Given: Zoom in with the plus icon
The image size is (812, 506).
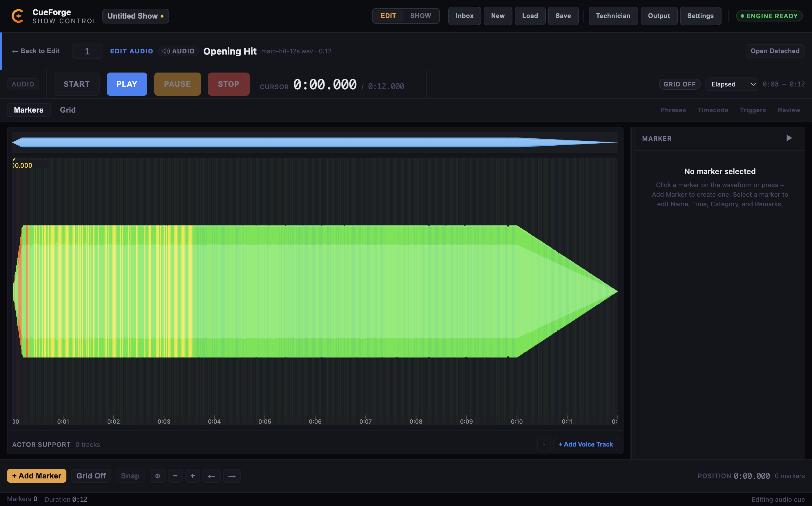Looking at the screenshot, I should pyautogui.click(x=193, y=476).
